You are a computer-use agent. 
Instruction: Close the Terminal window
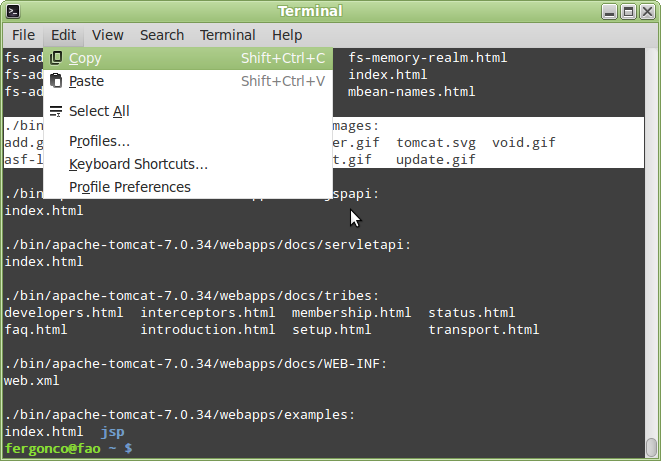coord(647,12)
